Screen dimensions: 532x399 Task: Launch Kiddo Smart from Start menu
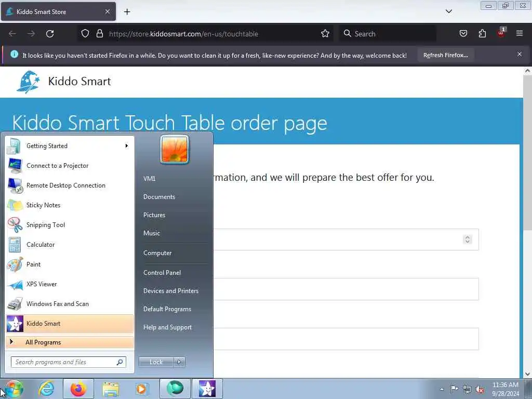(70, 324)
